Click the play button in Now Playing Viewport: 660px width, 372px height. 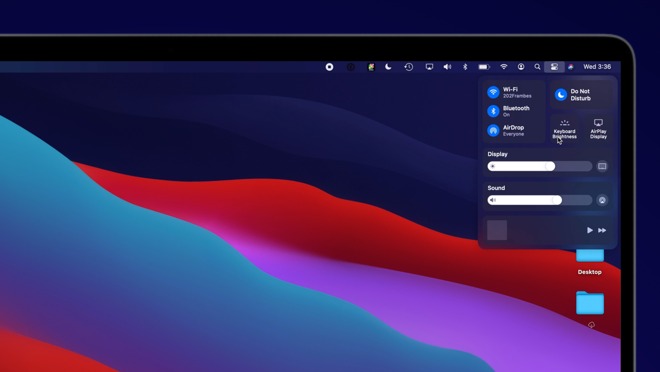590,230
